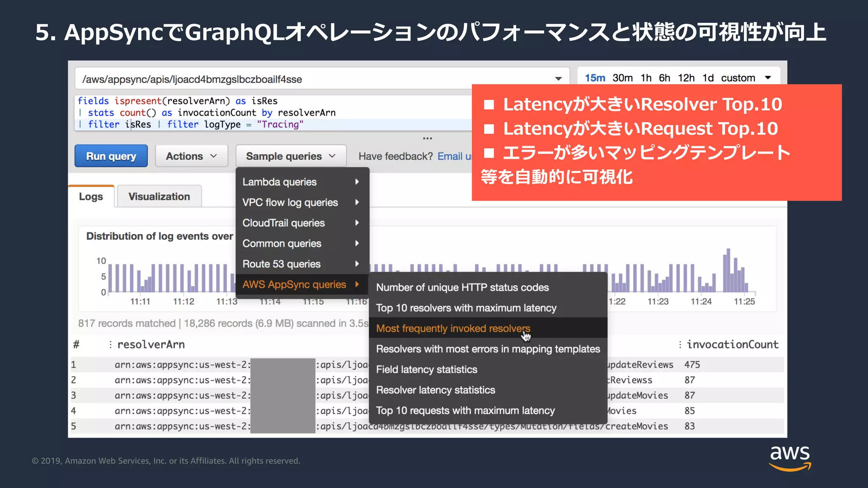Select the updateMovies row with count 87
The height and width of the screenshot is (488, 868).
click(x=427, y=395)
